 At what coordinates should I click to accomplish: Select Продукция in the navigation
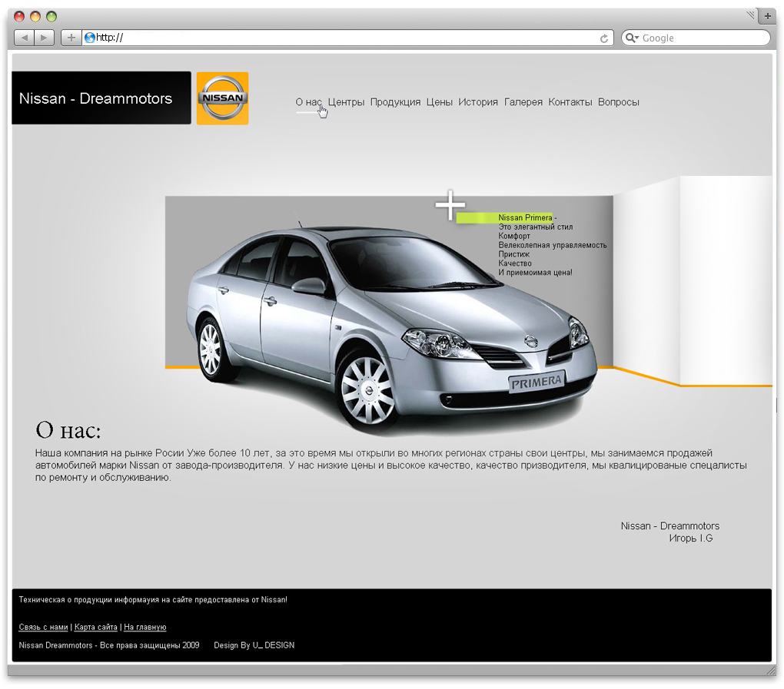pyautogui.click(x=395, y=102)
